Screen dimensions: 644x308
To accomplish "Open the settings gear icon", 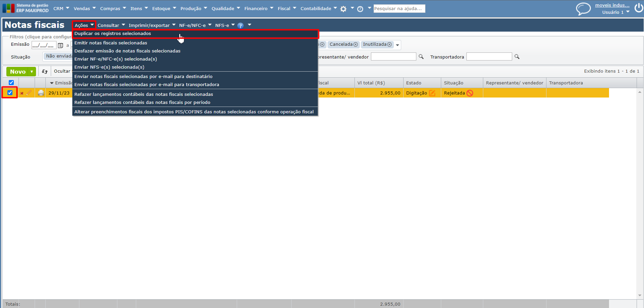I will [x=343, y=9].
